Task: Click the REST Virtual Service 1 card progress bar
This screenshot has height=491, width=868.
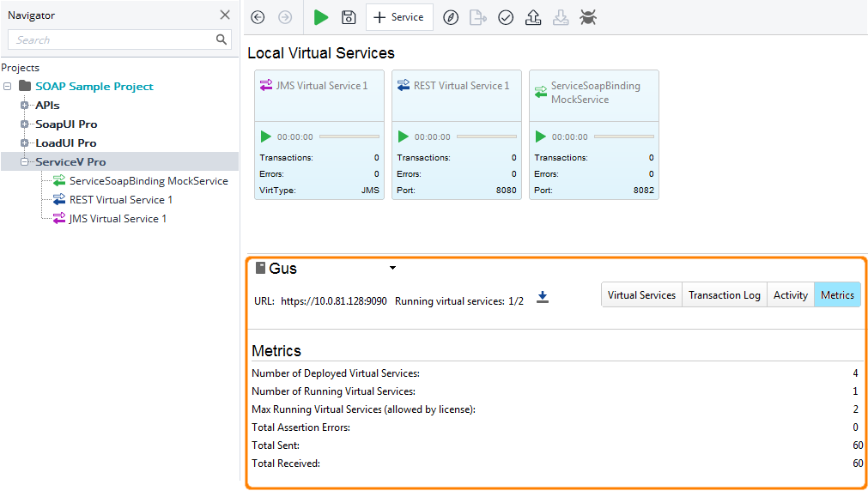Action: 487,136
